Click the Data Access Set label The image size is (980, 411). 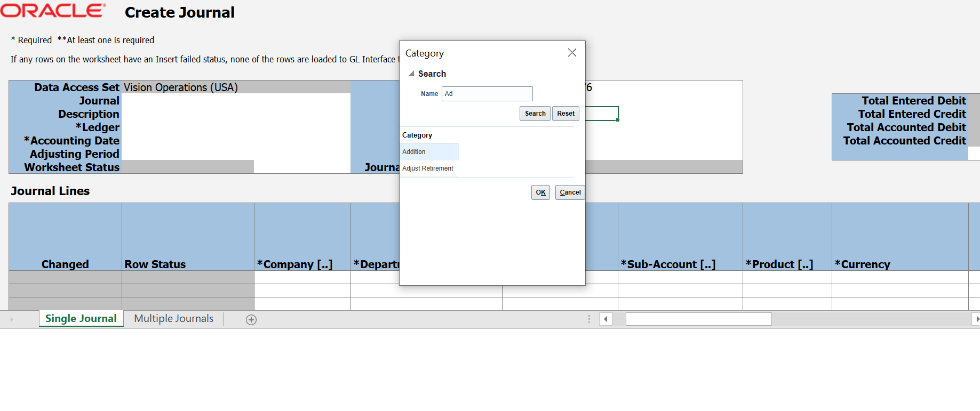77,87
